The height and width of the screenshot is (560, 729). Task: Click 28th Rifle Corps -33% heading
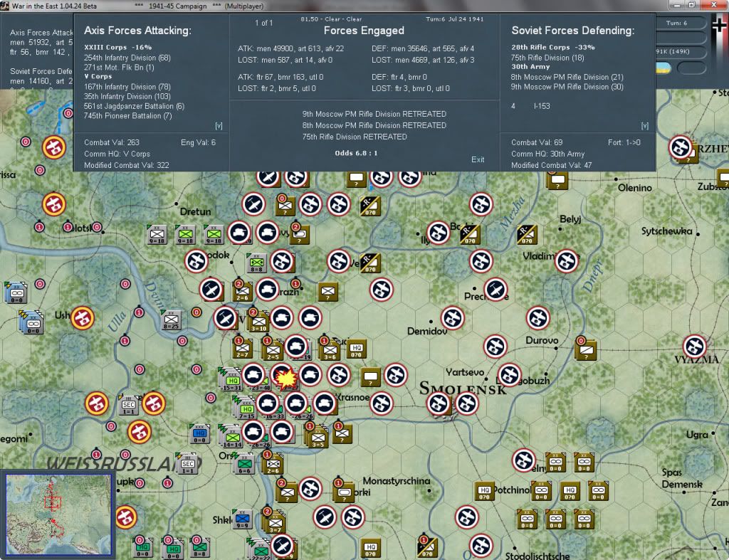[x=553, y=48]
